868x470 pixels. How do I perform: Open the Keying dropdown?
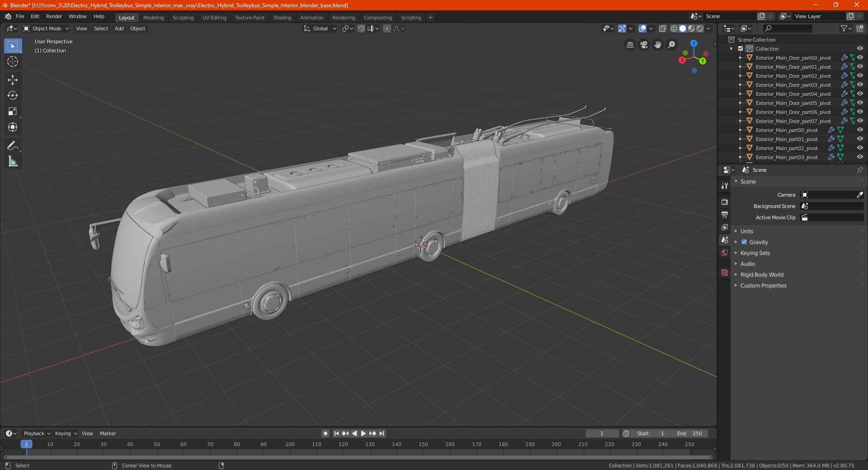[66, 433]
